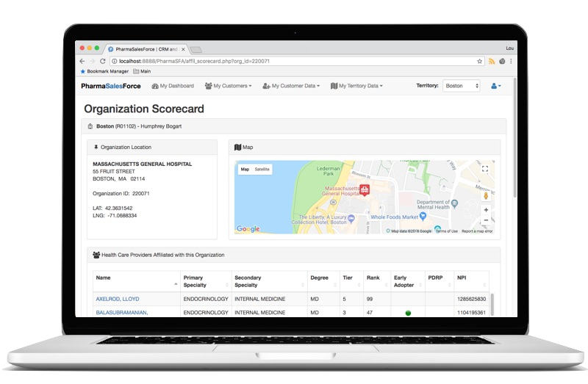Click the Lederman Park label on map

click(x=328, y=171)
